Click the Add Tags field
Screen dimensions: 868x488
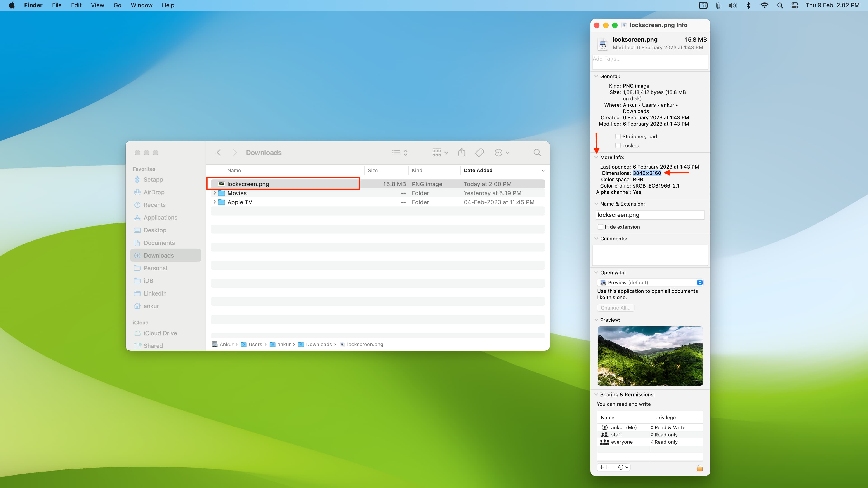coord(650,62)
